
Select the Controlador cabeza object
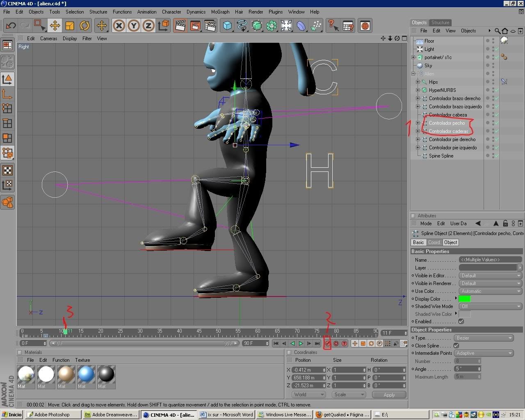point(447,115)
